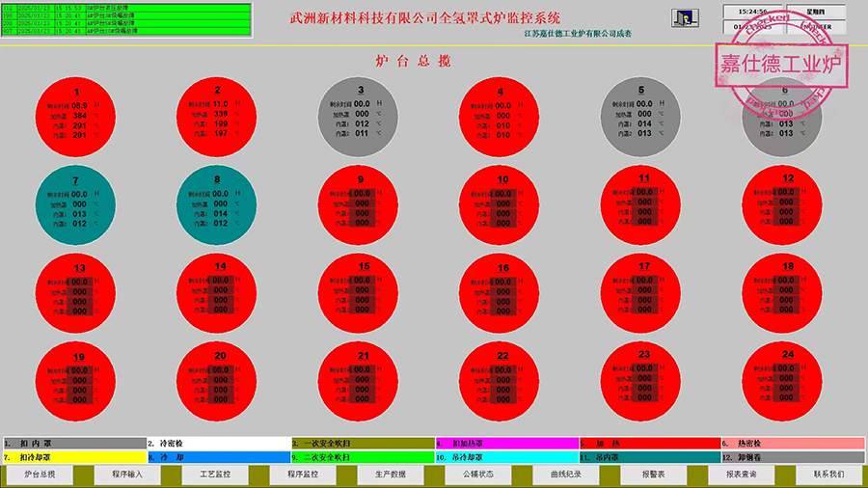Switch to 程序输入 page
Viewport: 868px width, 488px height.
(x=127, y=474)
